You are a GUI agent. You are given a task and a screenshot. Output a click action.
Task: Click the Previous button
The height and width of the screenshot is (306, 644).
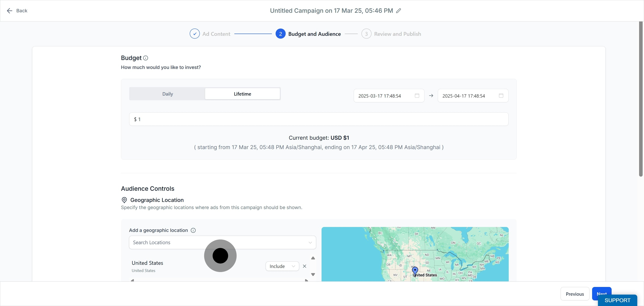(x=575, y=294)
